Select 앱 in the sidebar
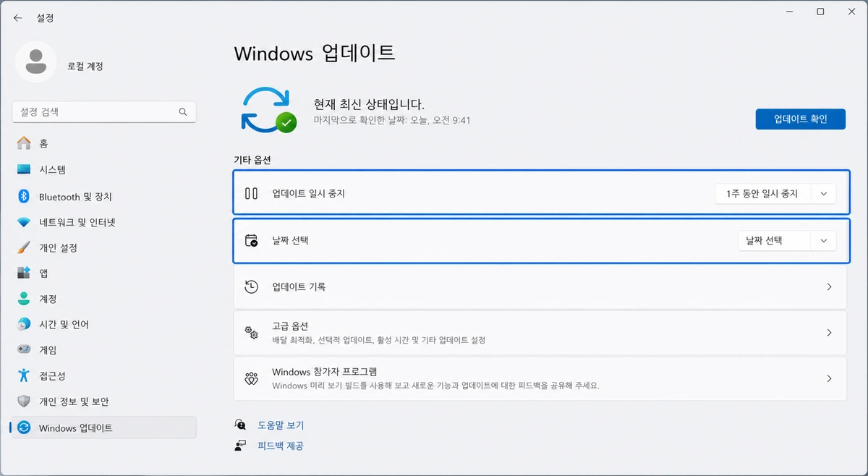The width and height of the screenshot is (868, 476). click(x=103, y=273)
